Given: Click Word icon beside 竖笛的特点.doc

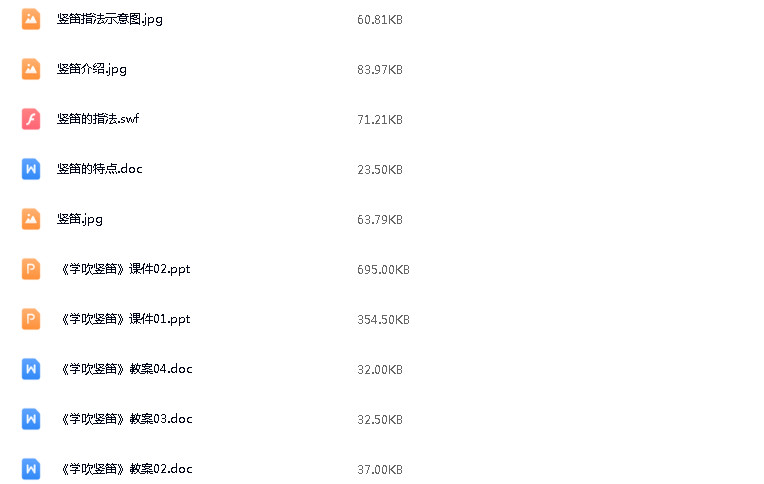Looking at the screenshot, I should click(31, 169).
